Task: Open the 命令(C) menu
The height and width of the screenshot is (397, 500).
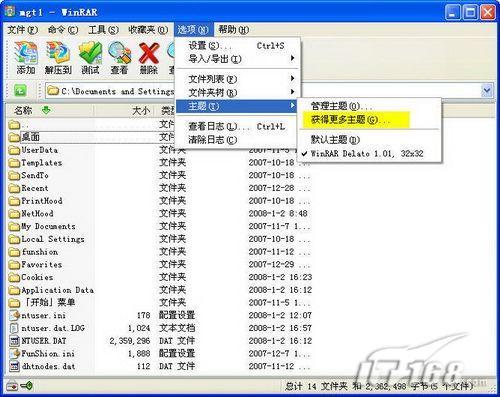Action: [x=63, y=30]
